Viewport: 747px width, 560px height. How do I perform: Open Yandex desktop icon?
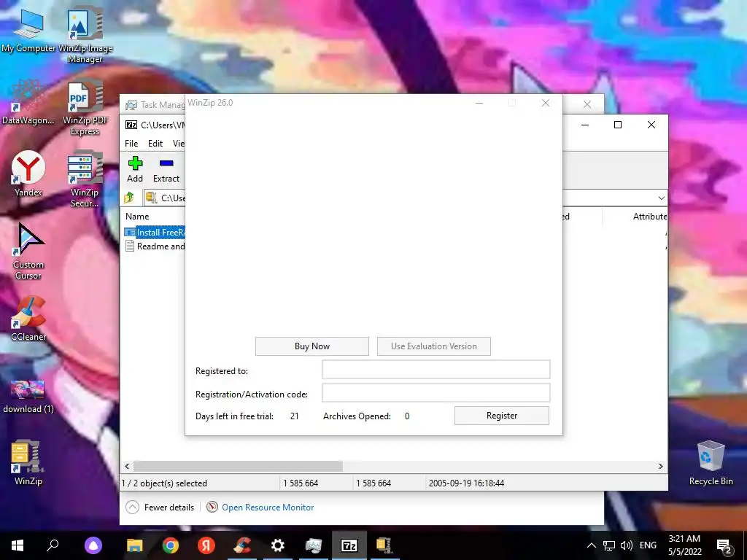(28, 174)
